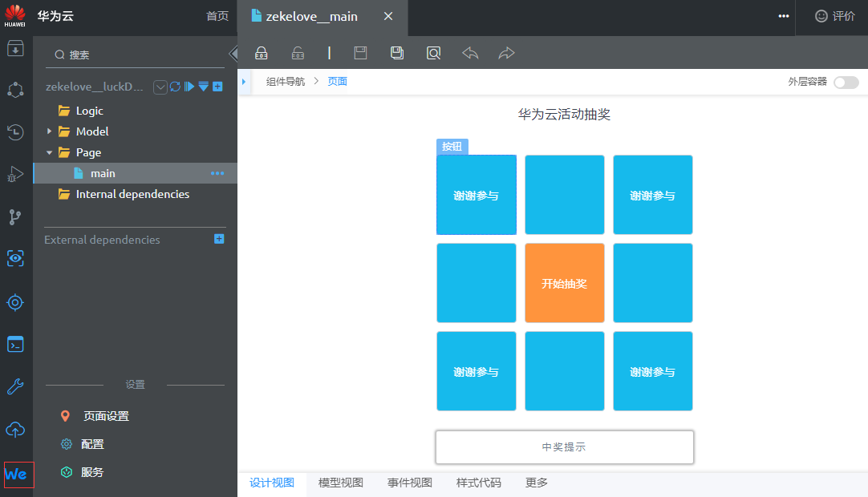
Task: Select the main page file in tree
Action: click(103, 173)
